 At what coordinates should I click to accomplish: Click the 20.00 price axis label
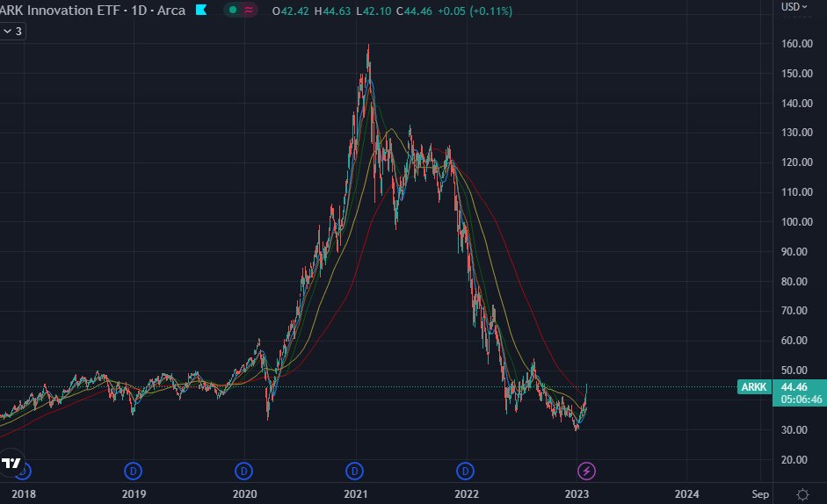(x=796, y=460)
